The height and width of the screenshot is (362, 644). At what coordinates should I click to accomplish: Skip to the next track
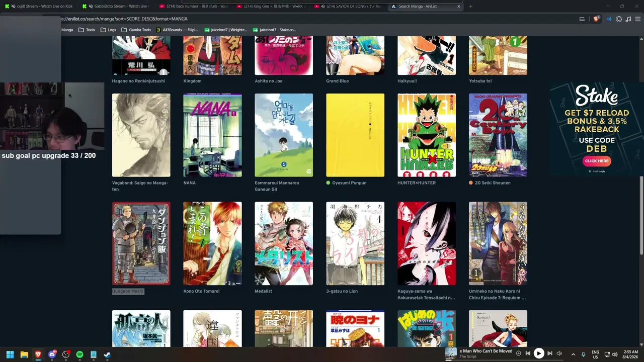pos(550,353)
